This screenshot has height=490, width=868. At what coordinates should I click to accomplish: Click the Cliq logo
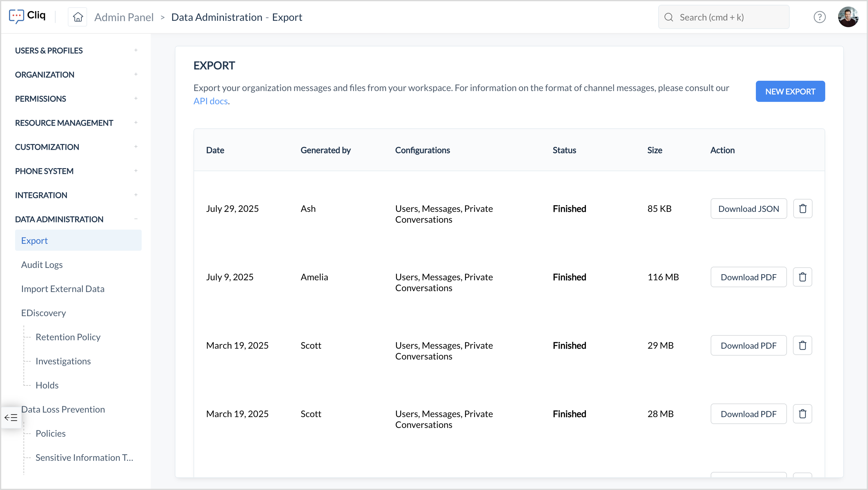click(27, 16)
